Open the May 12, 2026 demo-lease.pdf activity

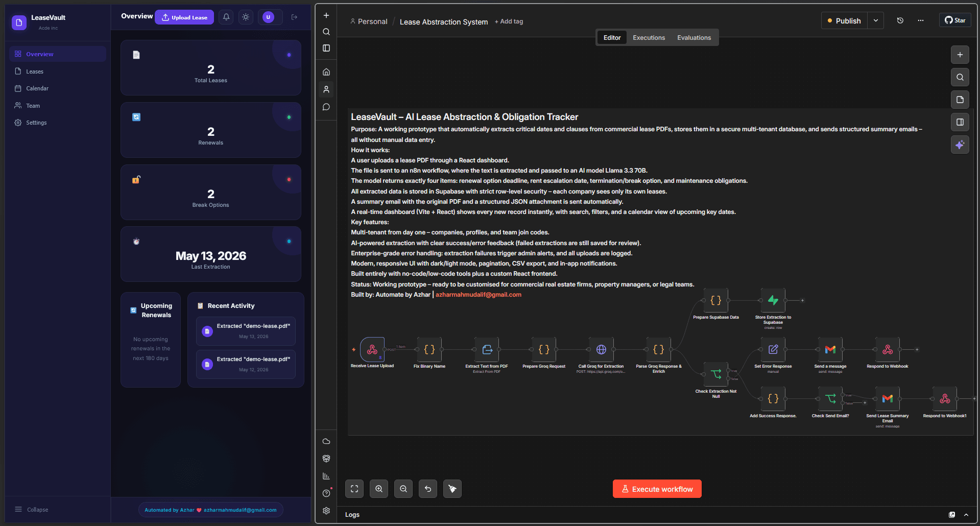coord(246,364)
